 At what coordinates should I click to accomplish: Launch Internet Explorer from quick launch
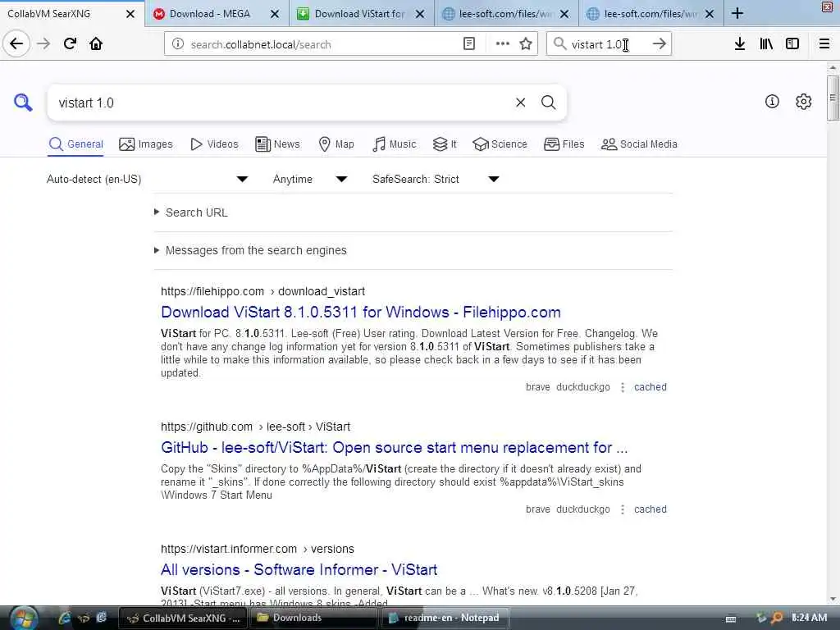coord(64,618)
